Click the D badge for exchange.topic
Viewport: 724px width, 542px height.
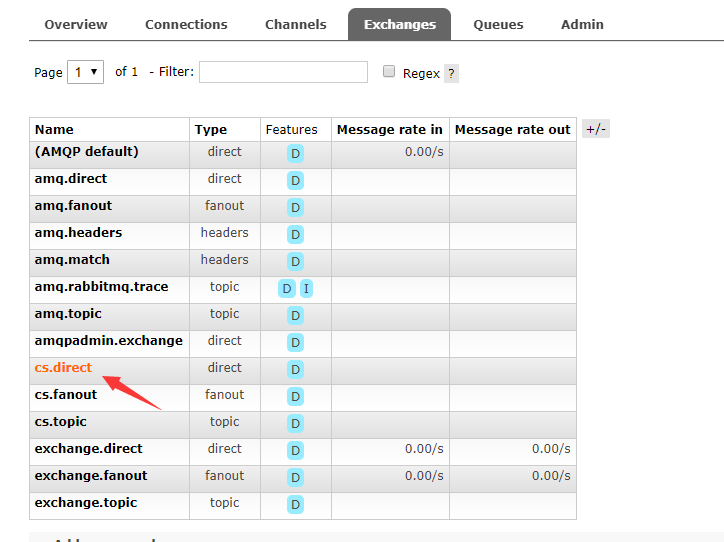(x=295, y=505)
